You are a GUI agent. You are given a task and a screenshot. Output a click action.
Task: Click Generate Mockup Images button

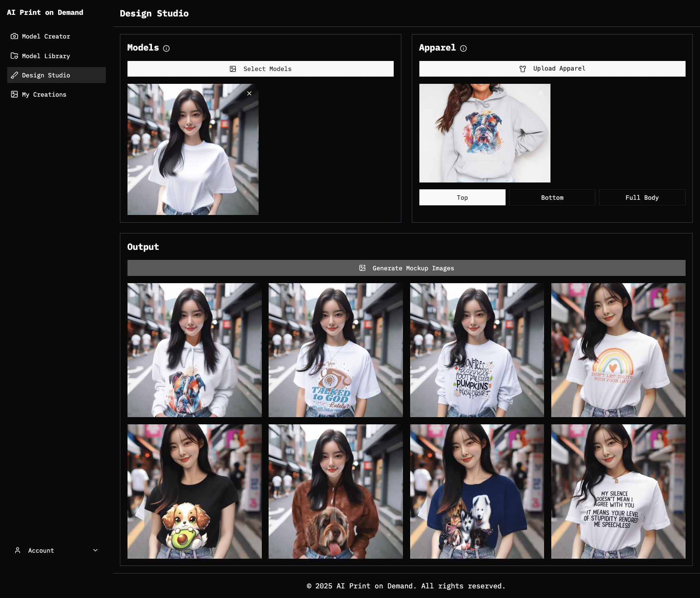pyautogui.click(x=406, y=268)
